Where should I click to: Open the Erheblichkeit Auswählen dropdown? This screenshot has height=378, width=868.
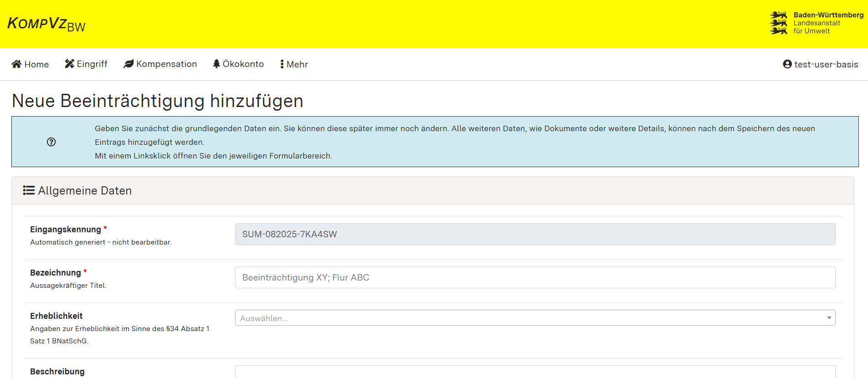pyautogui.click(x=529, y=318)
